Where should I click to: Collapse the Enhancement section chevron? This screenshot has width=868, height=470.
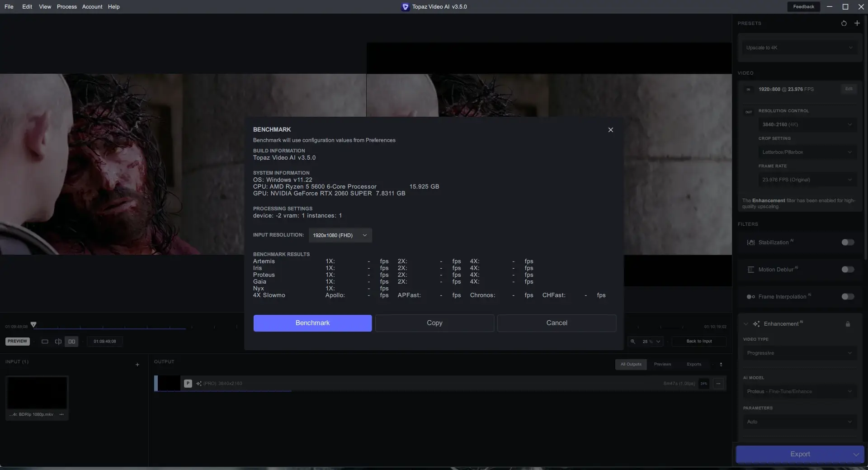[x=745, y=324]
